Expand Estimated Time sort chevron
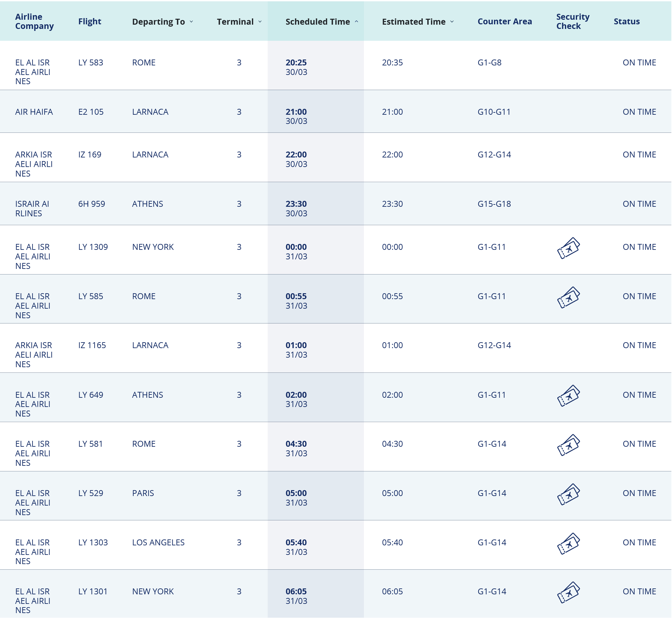The height and width of the screenshot is (618, 672). click(452, 22)
